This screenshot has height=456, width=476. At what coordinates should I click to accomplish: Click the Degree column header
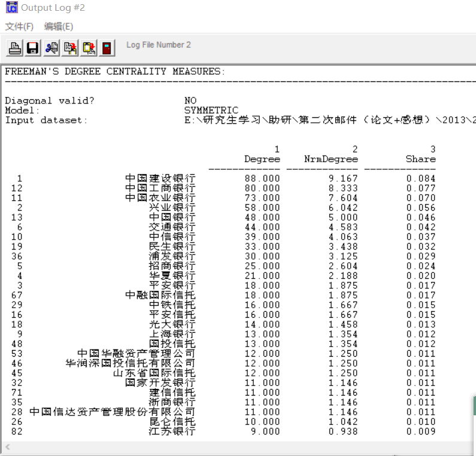click(x=262, y=159)
